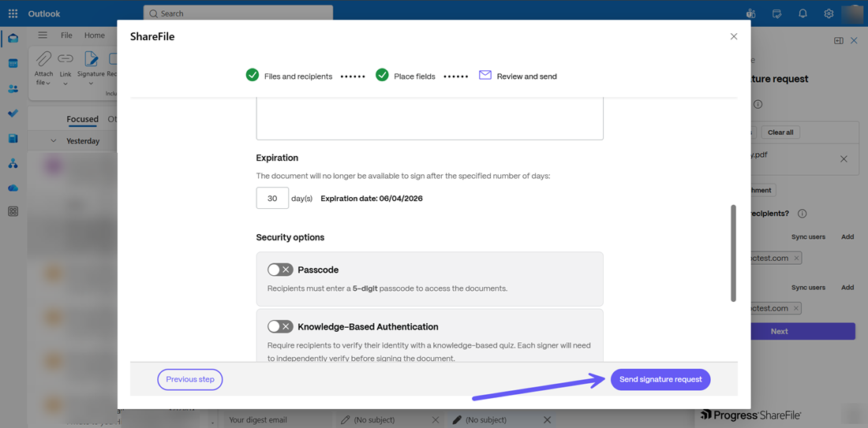This screenshot has height=428, width=868.
Task: Open the Teams icon in header
Action: [750, 13]
